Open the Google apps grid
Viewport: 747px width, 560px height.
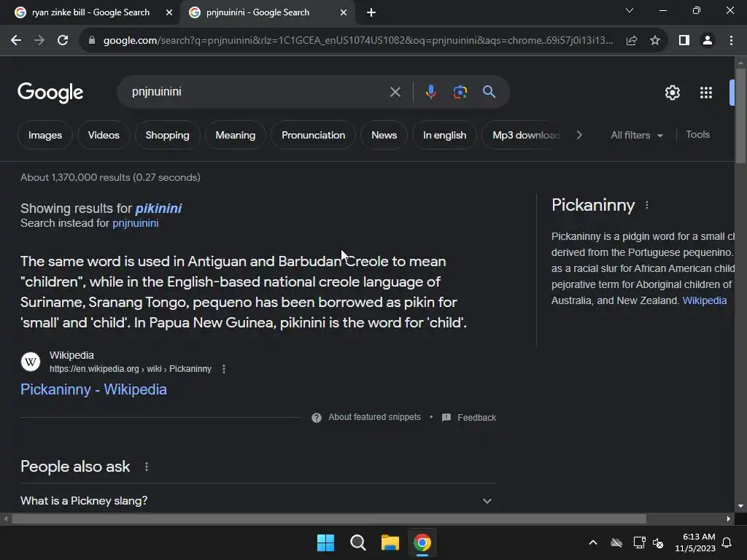click(706, 93)
